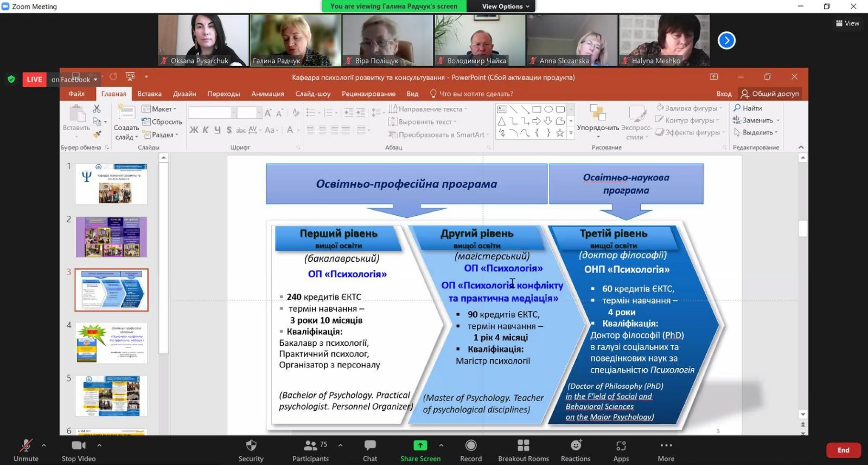This screenshot has height=465, width=868.
Task: Open the Chat panel
Action: [x=370, y=445]
